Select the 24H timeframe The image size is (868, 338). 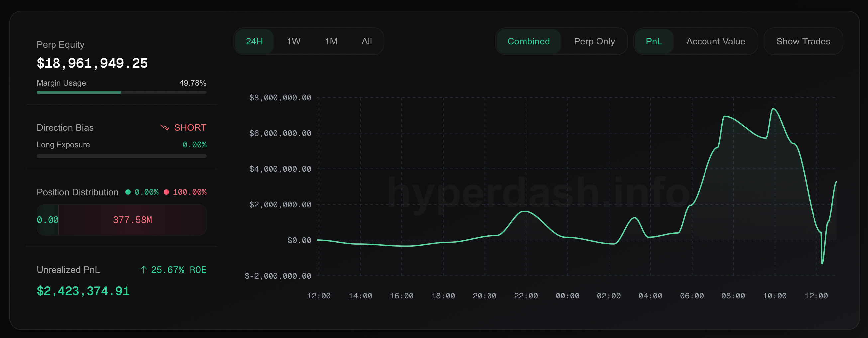click(x=254, y=41)
